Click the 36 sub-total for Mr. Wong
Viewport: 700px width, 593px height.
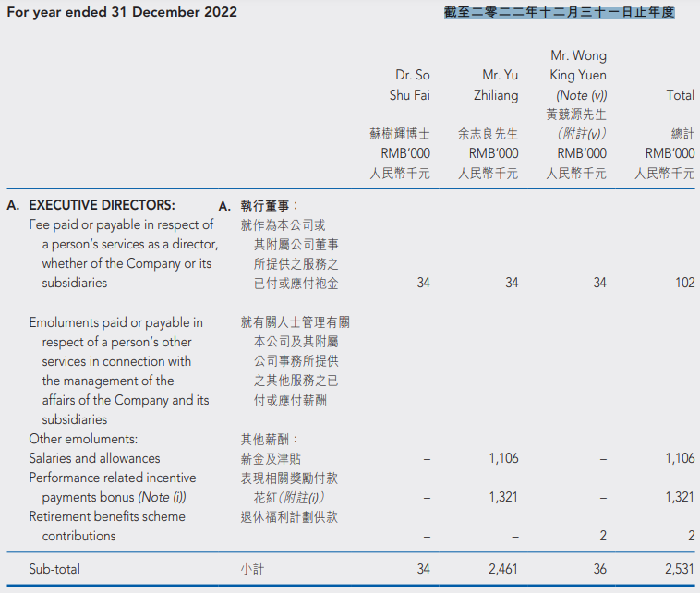(599, 570)
